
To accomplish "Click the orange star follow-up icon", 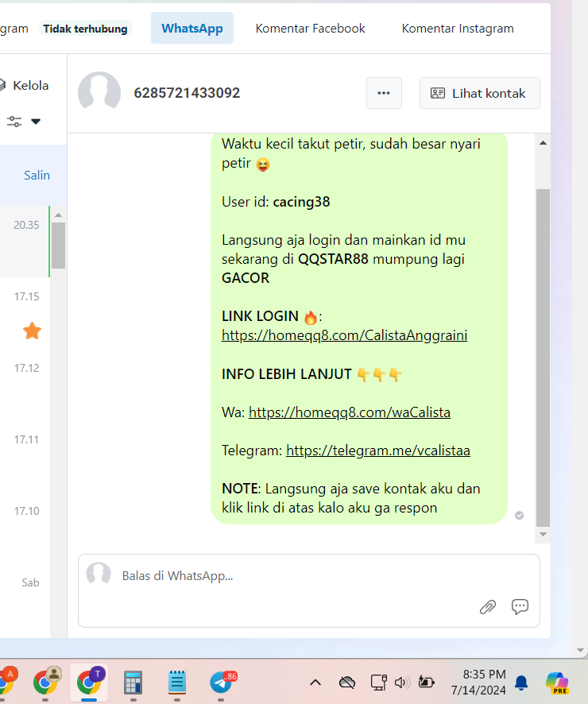I will pos(32,331).
